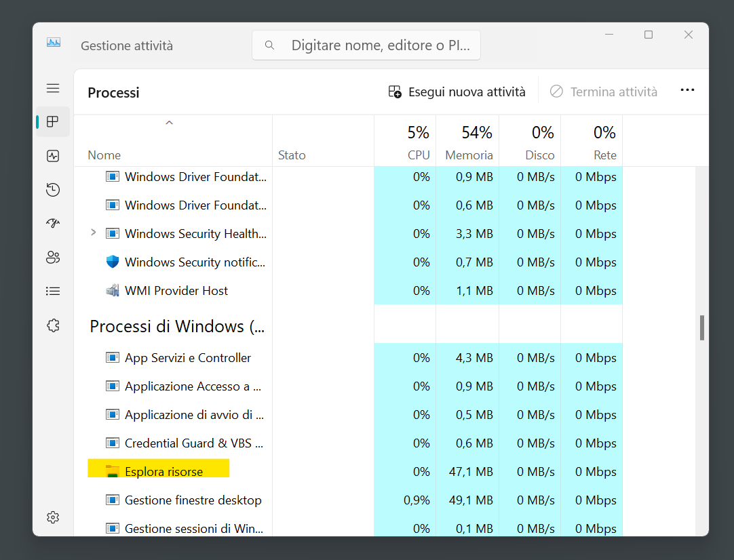Focus the search box Digitare nome, editore
Image resolution: width=734 pixels, height=560 pixels.
coord(366,45)
